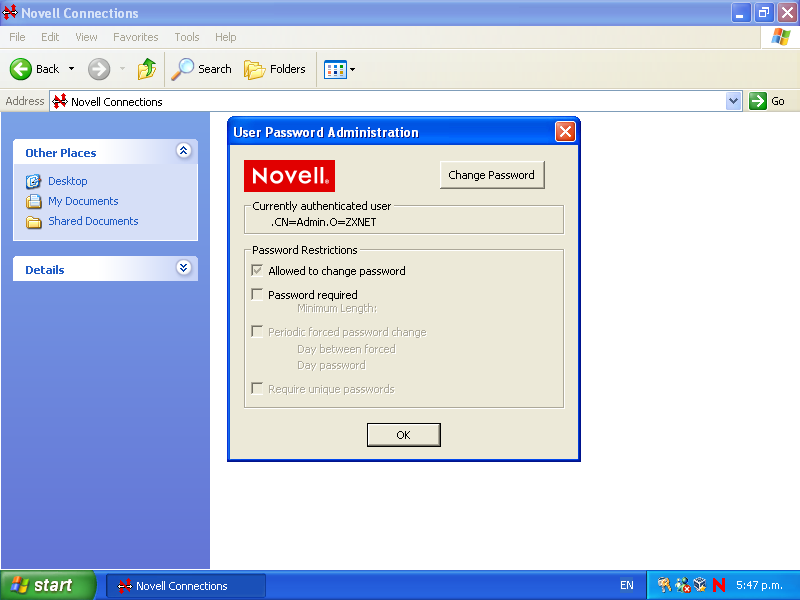800x600 pixels.
Task: Click the Novell logo in dialog
Action: click(289, 176)
